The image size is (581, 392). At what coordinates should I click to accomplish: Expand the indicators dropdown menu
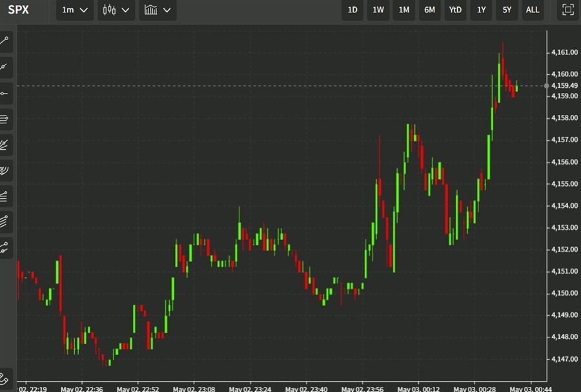(158, 10)
